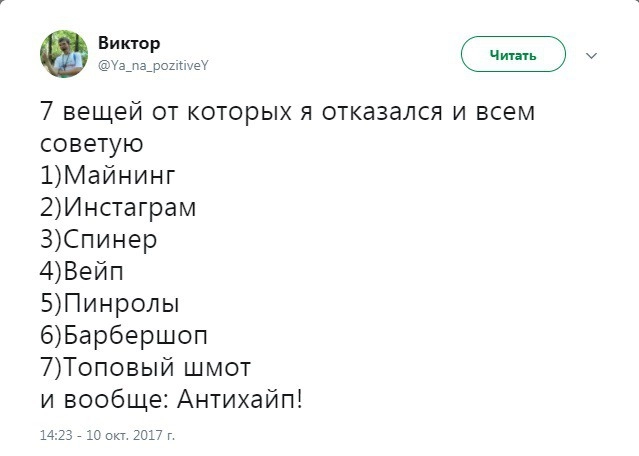Click the list item 6)Барбершоп

click(125, 335)
